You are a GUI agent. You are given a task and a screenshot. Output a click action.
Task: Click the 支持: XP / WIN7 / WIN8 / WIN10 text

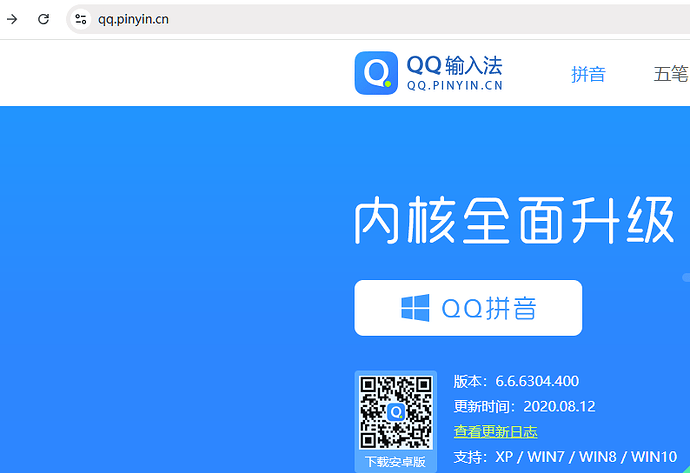[x=565, y=457]
